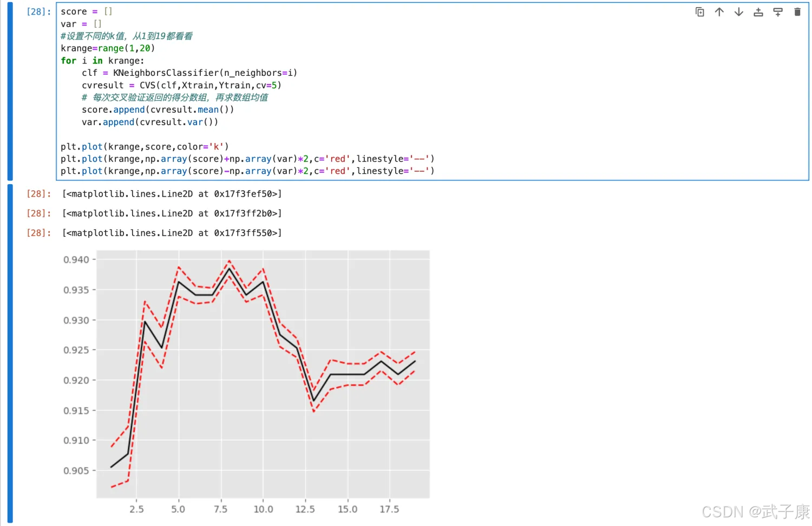Select output text Line2D at 0x17f3fef50

pos(172,194)
